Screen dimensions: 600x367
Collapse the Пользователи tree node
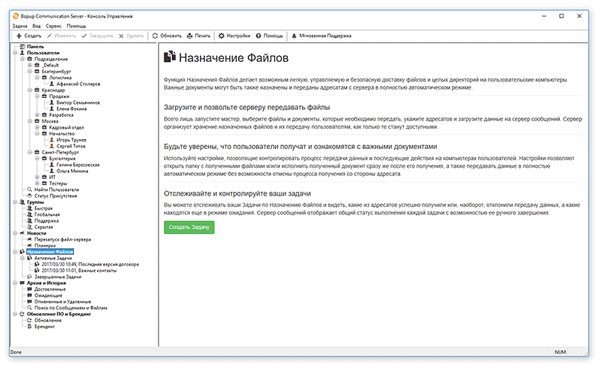[15, 53]
